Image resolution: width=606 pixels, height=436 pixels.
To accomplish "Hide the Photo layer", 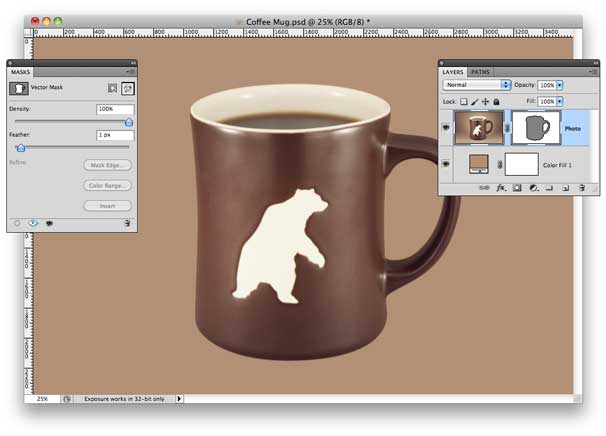I will 446,128.
